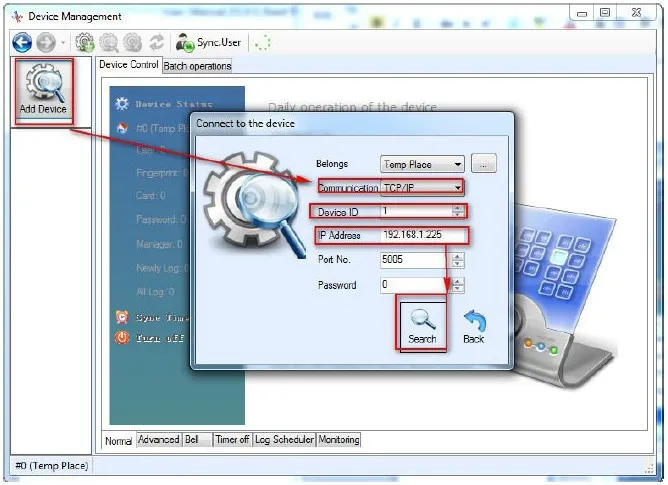
Task: Click the Newly Log: 0 status entry
Action: pyautogui.click(x=162, y=268)
